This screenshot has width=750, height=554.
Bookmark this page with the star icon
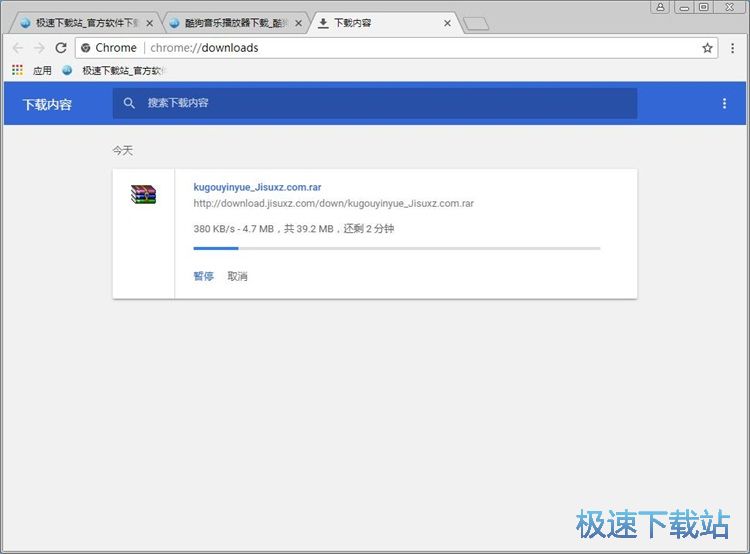[x=707, y=48]
